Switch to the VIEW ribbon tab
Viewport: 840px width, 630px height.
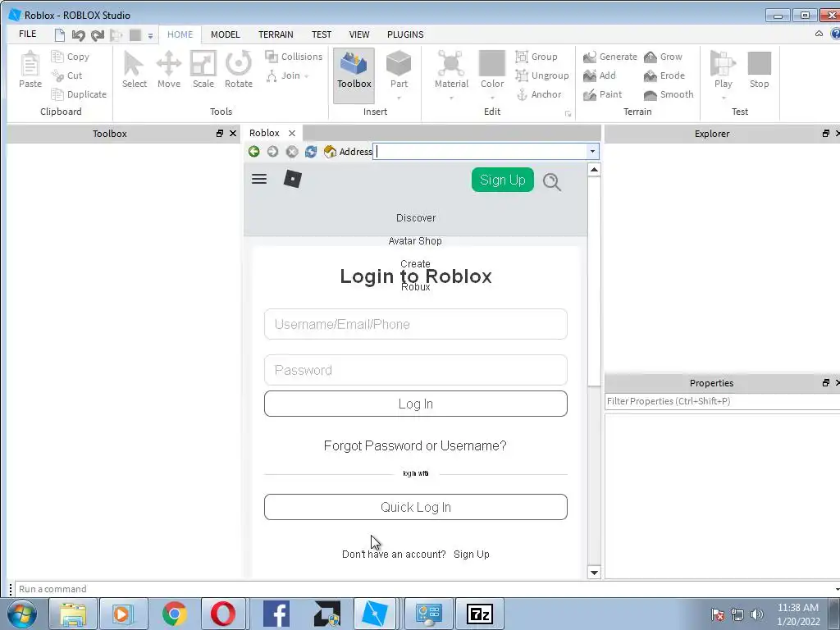[359, 34]
